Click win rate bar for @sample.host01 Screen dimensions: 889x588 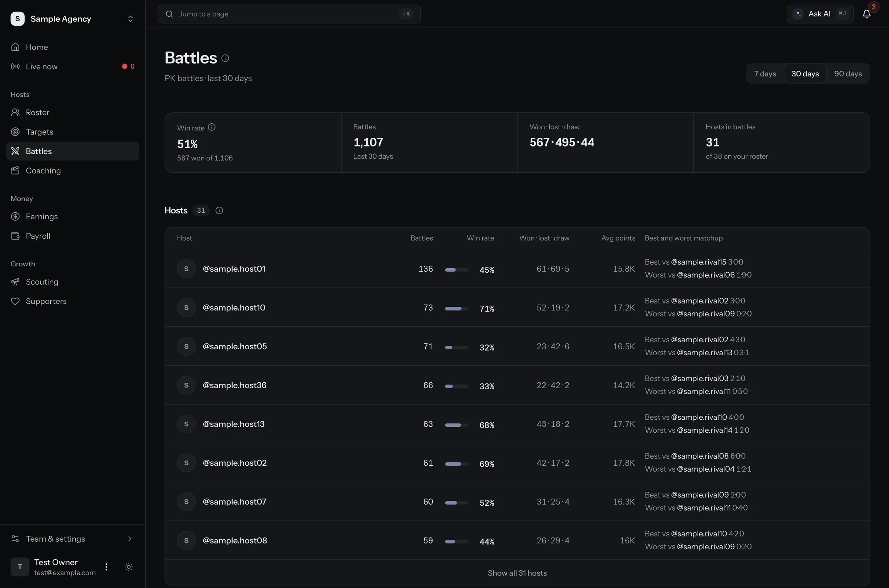point(456,270)
